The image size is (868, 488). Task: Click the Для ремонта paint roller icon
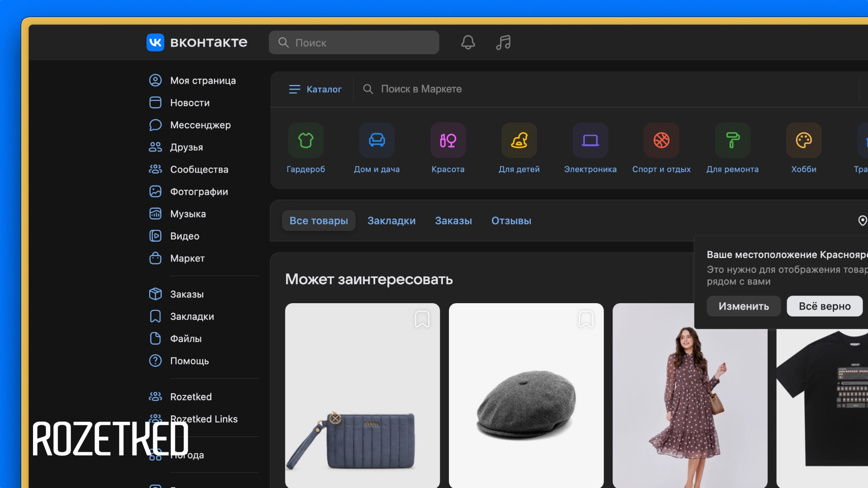pyautogui.click(x=732, y=140)
